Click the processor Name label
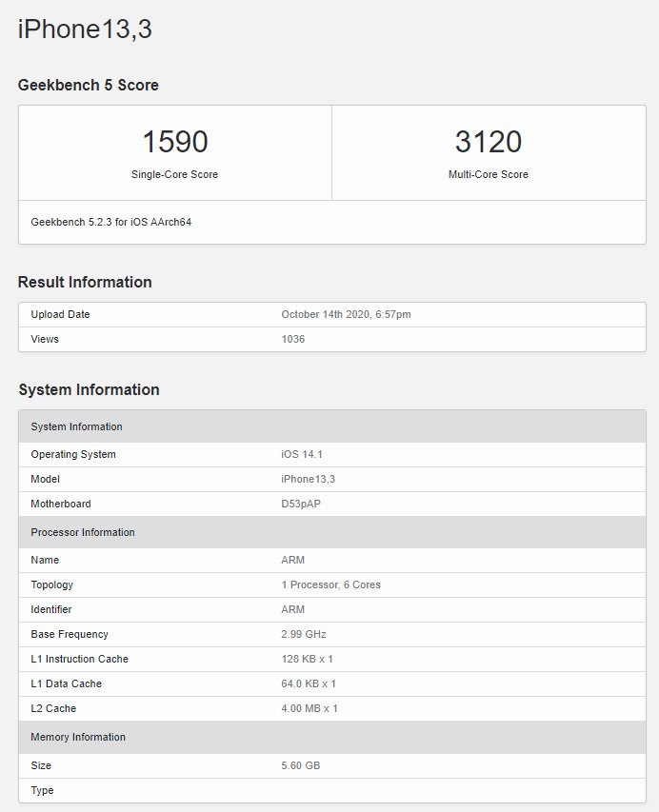This screenshot has width=659, height=812. pyautogui.click(x=45, y=560)
